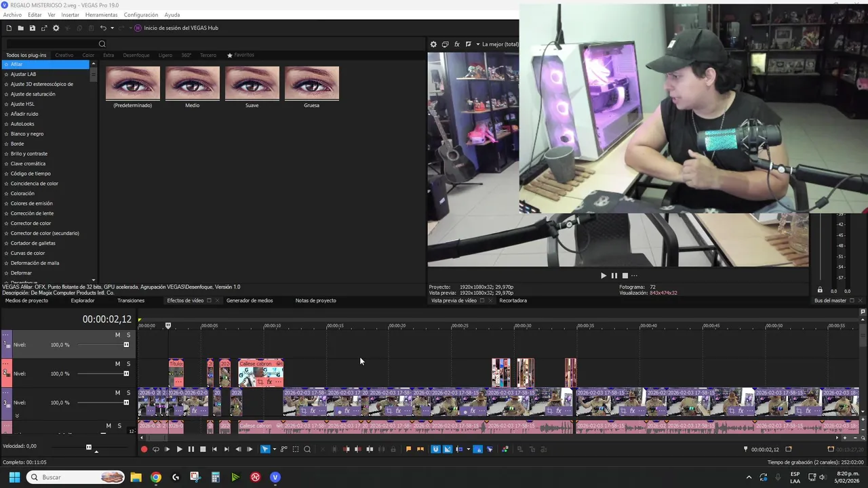
Task: Switch to Medios de proyecto tab
Action: [27, 300]
